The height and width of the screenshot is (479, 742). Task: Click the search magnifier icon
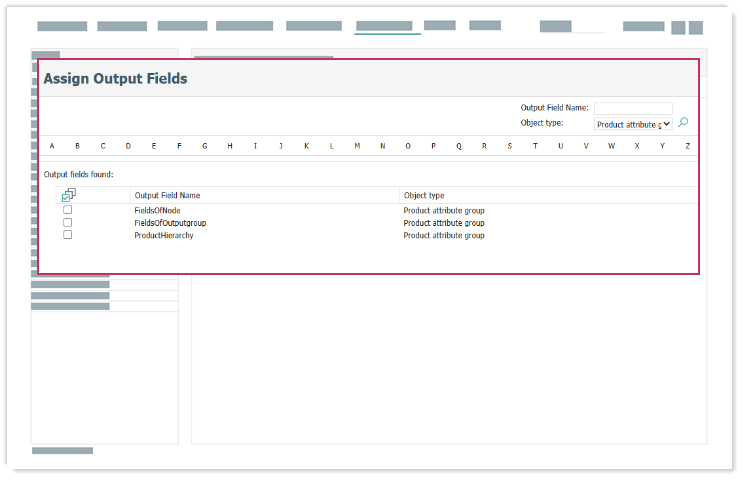[x=683, y=123]
